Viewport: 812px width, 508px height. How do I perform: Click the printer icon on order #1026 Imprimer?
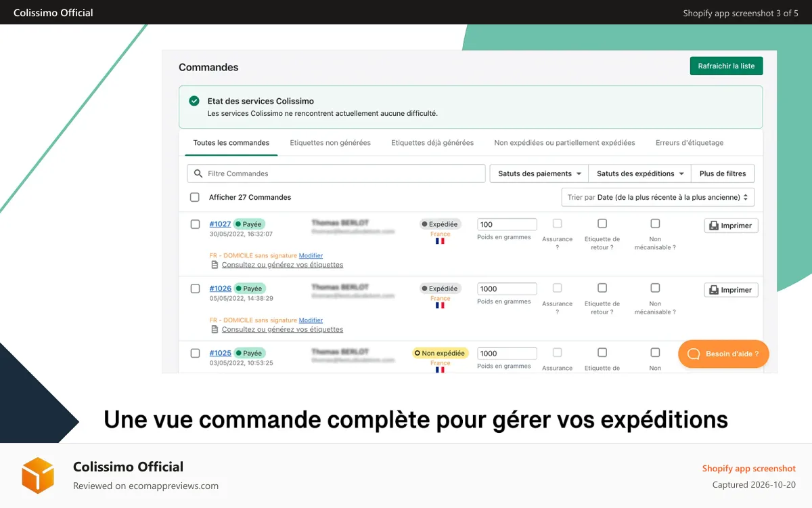pyautogui.click(x=713, y=290)
